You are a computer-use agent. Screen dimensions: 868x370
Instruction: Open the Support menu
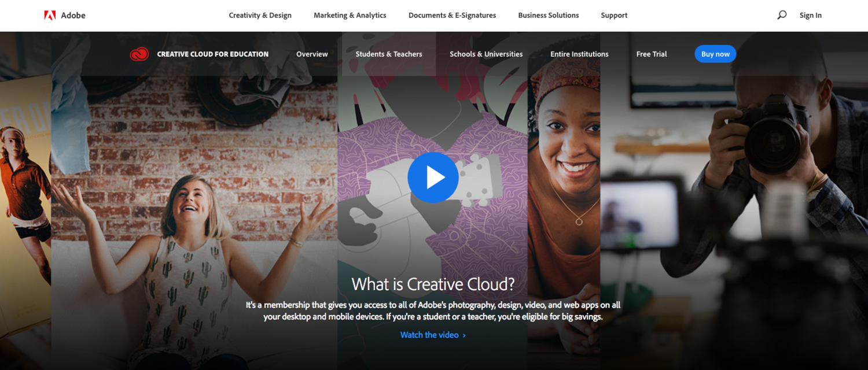tap(614, 16)
